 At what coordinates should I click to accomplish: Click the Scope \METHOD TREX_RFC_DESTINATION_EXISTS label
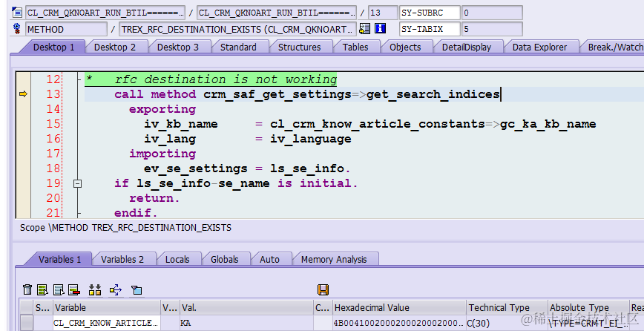pos(125,228)
